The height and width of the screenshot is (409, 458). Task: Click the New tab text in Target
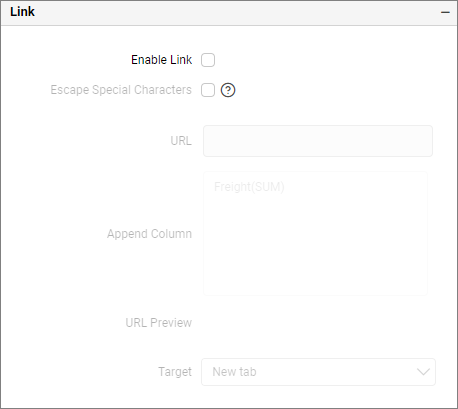[x=234, y=372]
